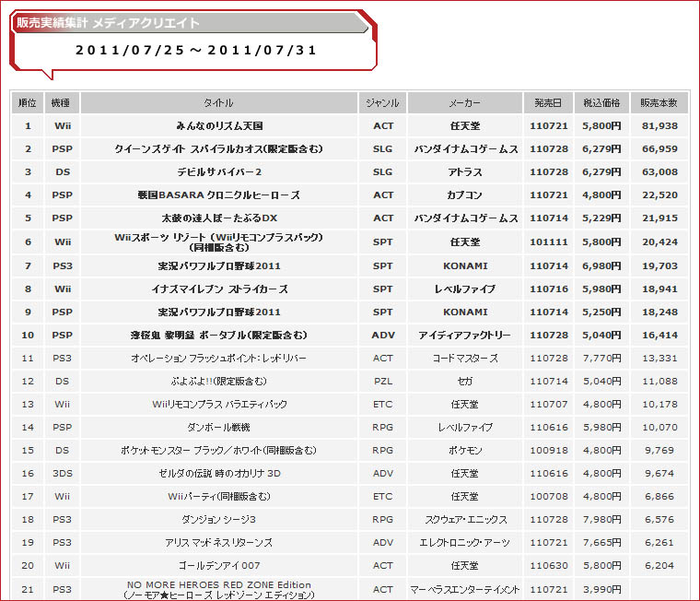
Task: Click genre PZL
Action: click(382, 381)
